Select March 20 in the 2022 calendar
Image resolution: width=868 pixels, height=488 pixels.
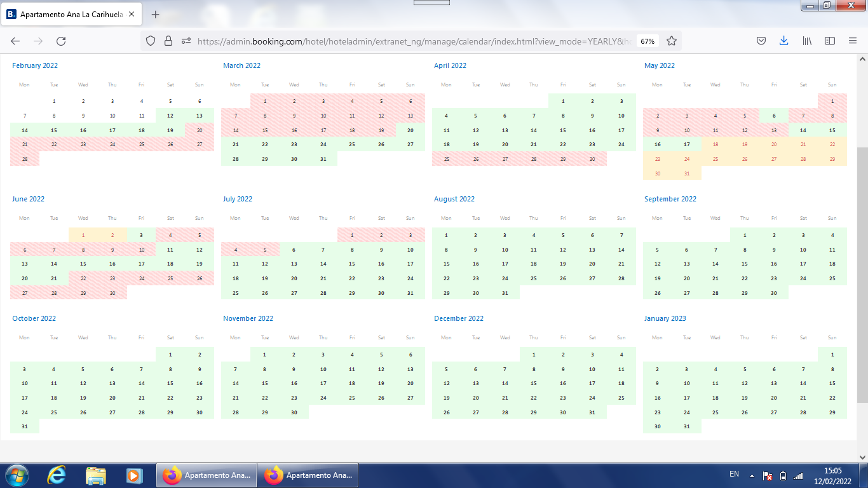pyautogui.click(x=410, y=130)
